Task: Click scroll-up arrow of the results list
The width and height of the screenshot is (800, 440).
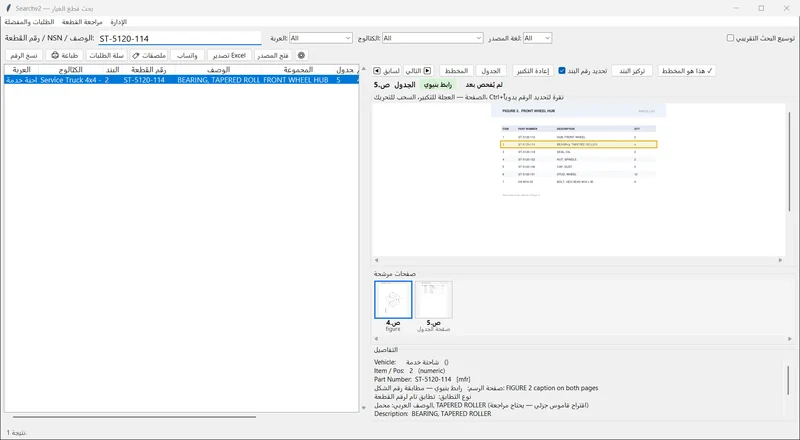Action: pyautogui.click(x=363, y=68)
